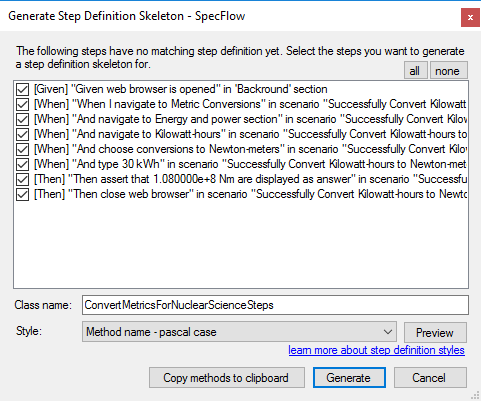This screenshot has width=481, height=401.
Task: Select all steps with the 'all' button
Action: pyautogui.click(x=415, y=70)
